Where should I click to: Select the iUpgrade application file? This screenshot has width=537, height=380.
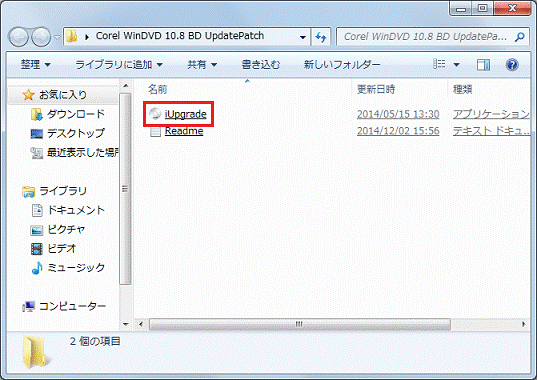tap(185, 114)
